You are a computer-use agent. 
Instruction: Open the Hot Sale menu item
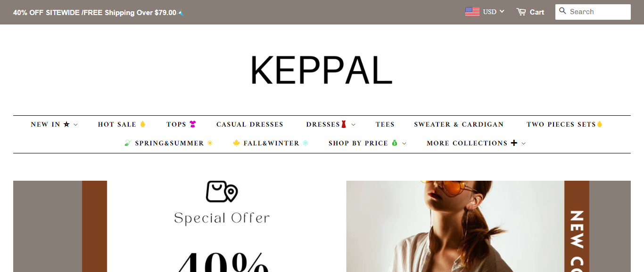[122, 124]
